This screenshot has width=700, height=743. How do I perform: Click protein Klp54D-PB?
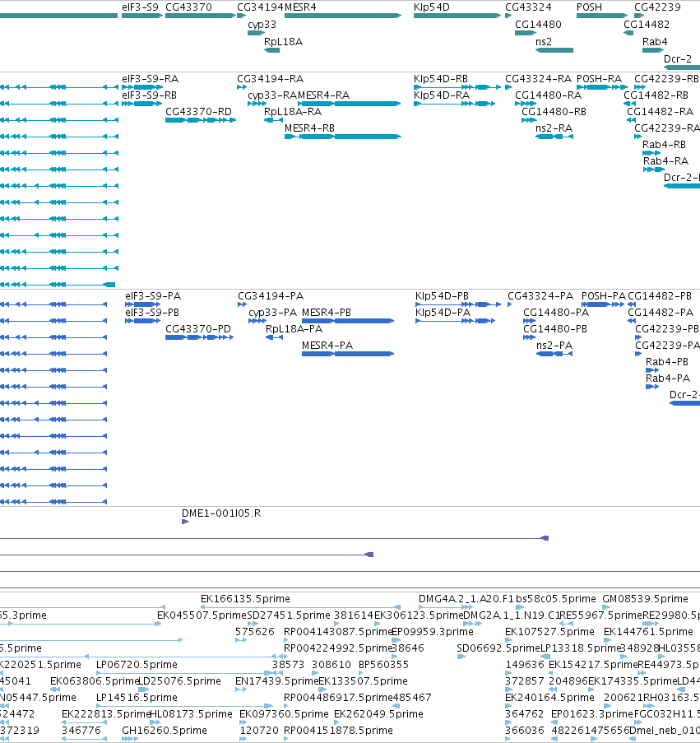[x=458, y=304]
